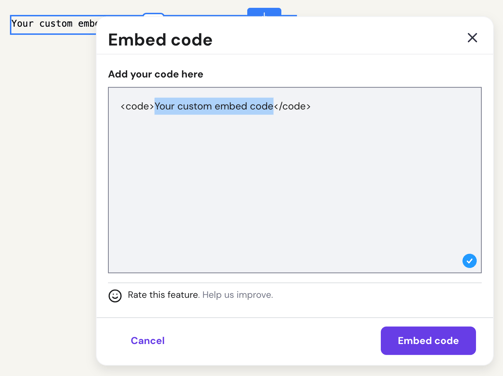This screenshot has height=376, width=503.
Task: Click the blue tab above the embed block
Action: point(264,12)
